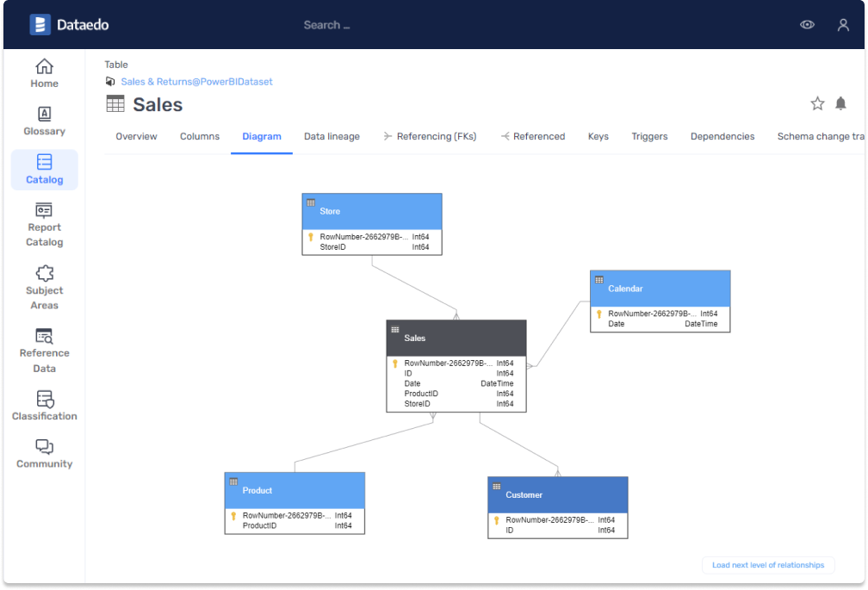Click the Dataedo logo icon
This screenshot has width=868, height=590.
pos(40,25)
